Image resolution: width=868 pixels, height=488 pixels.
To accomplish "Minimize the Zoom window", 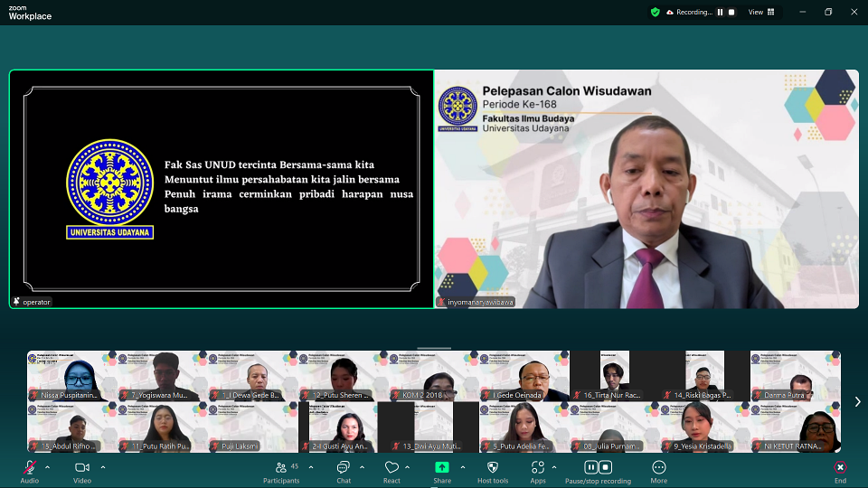I will 803,12.
